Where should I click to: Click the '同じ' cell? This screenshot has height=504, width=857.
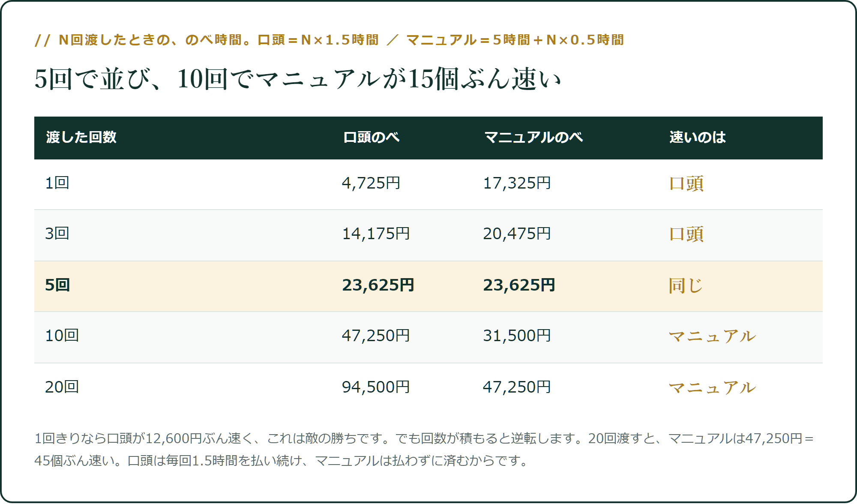pyautogui.click(x=686, y=285)
